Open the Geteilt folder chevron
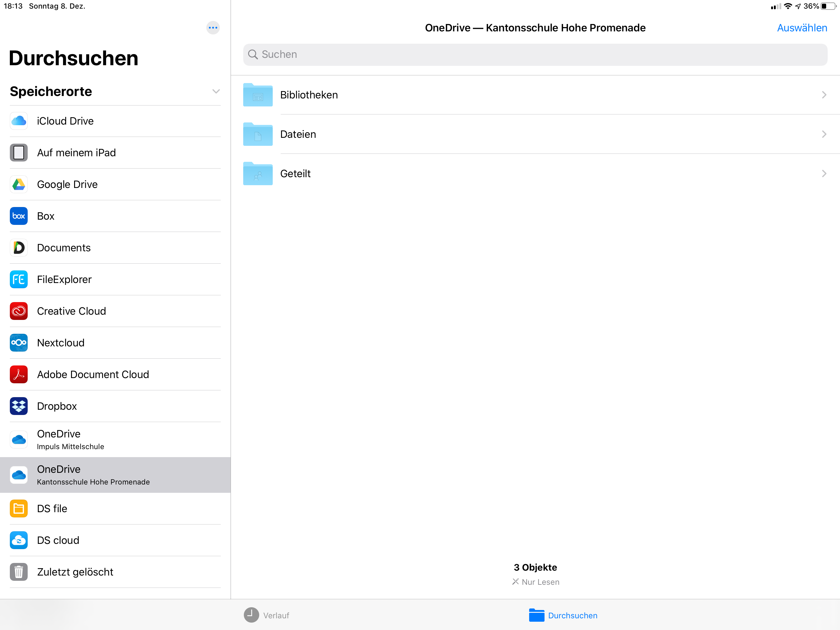This screenshot has width=840, height=630. [x=824, y=173]
